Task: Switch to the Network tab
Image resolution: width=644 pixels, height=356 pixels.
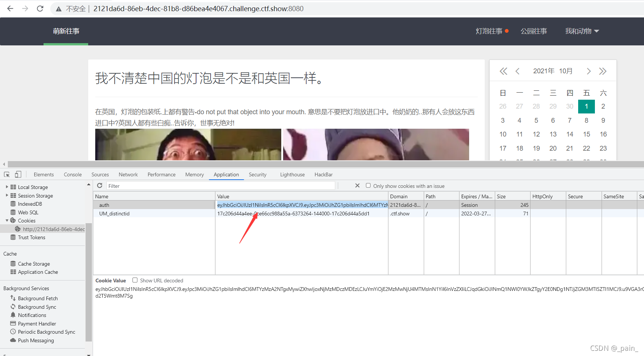Action: tap(128, 174)
